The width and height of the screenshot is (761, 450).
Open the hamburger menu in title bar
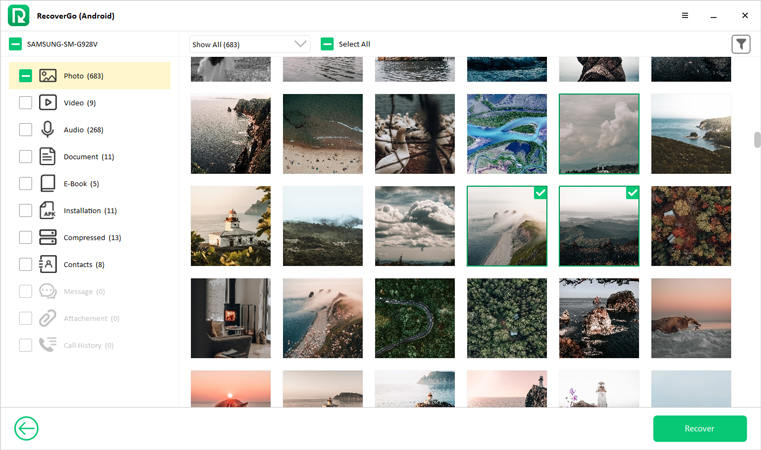pyautogui.click(x=684, y=16)
